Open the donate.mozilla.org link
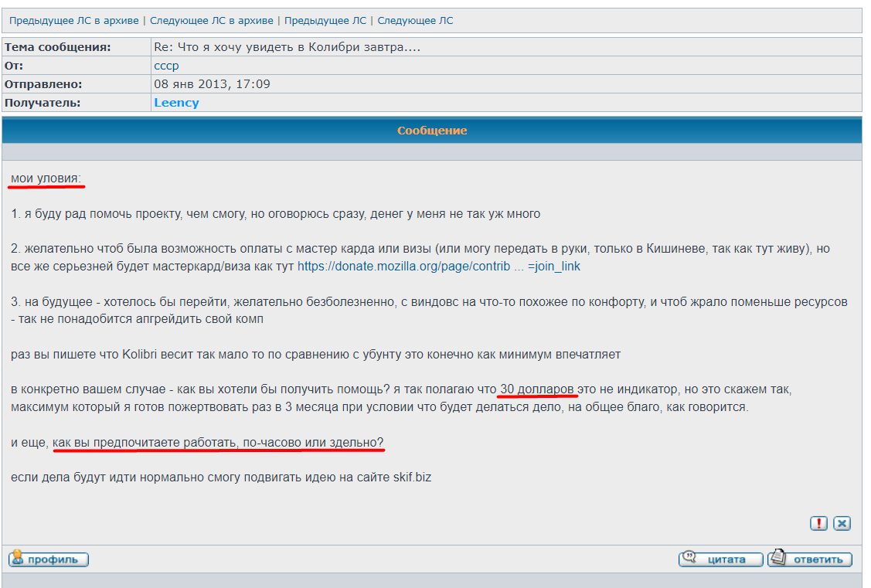Image resolution: width=871 pixels, height=588 pixels. click(x=438, y=267)
